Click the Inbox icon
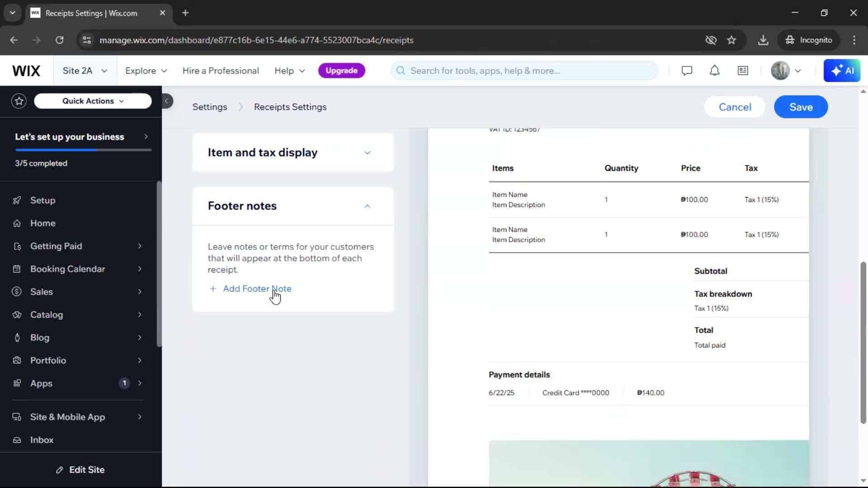This screenshot has width=868, height=488. 17,440
